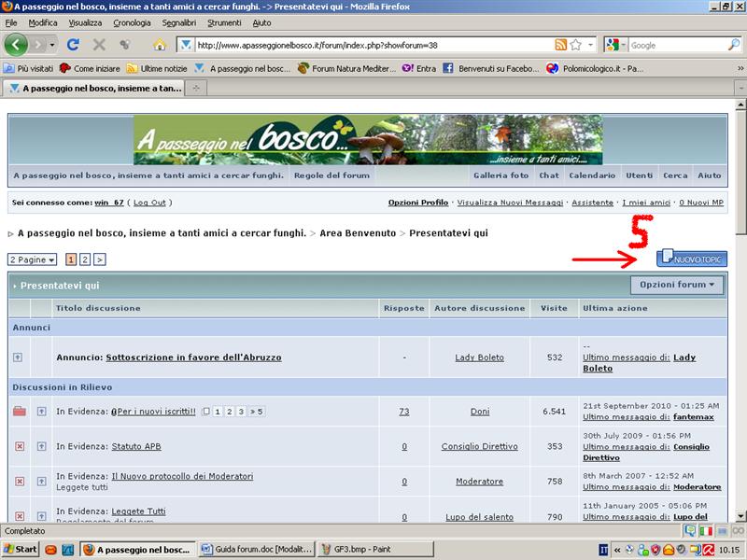
Task: Click the red X icon beside Statuto APB
Action: (x=20, y=447)
